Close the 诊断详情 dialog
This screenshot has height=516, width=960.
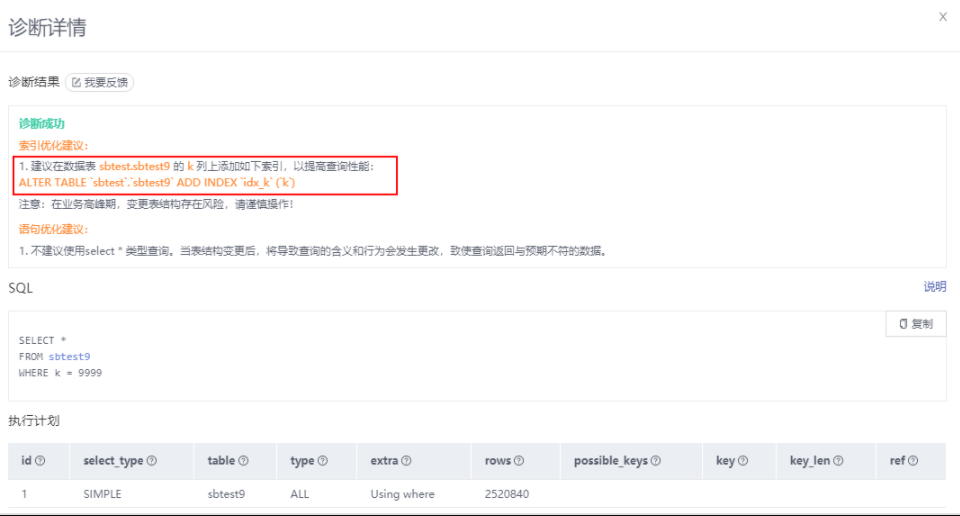coord(942,17)
